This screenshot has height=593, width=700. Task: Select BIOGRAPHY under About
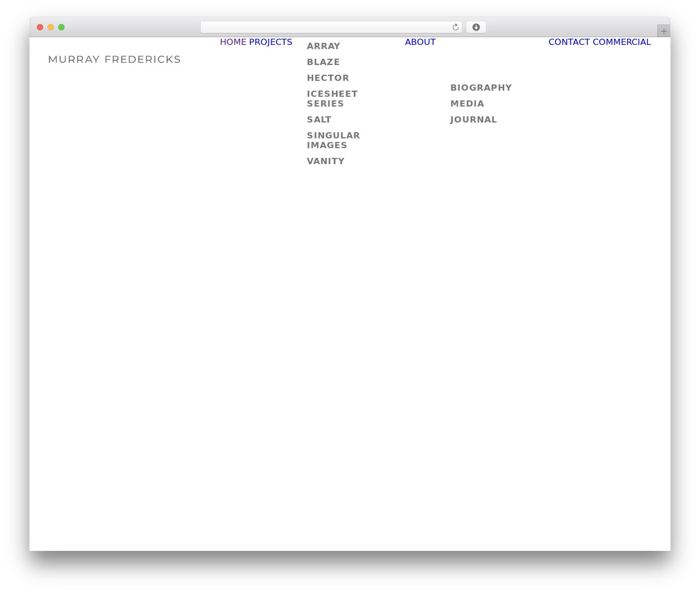(481, 88)
